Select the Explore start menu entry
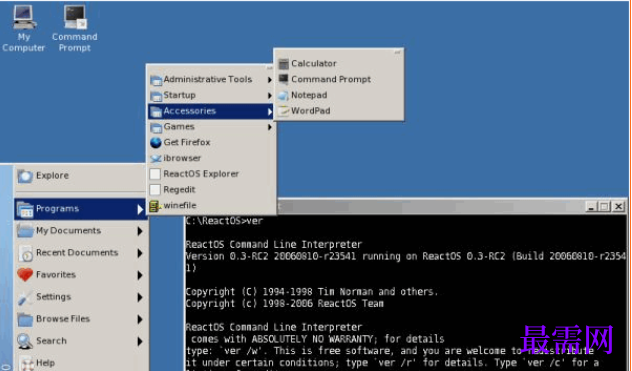Viewport: 632px width, 371px height. click(80, 176)
